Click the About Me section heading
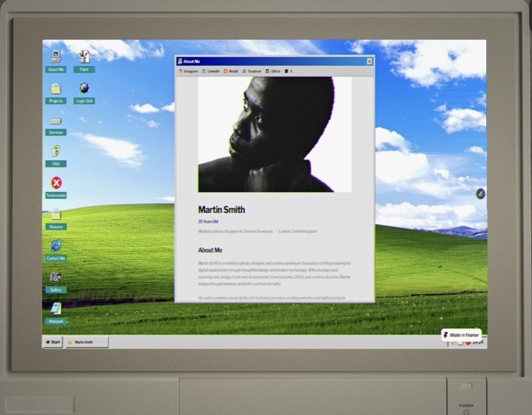Screen dimensions: 532x415 [x=210, y=250]
